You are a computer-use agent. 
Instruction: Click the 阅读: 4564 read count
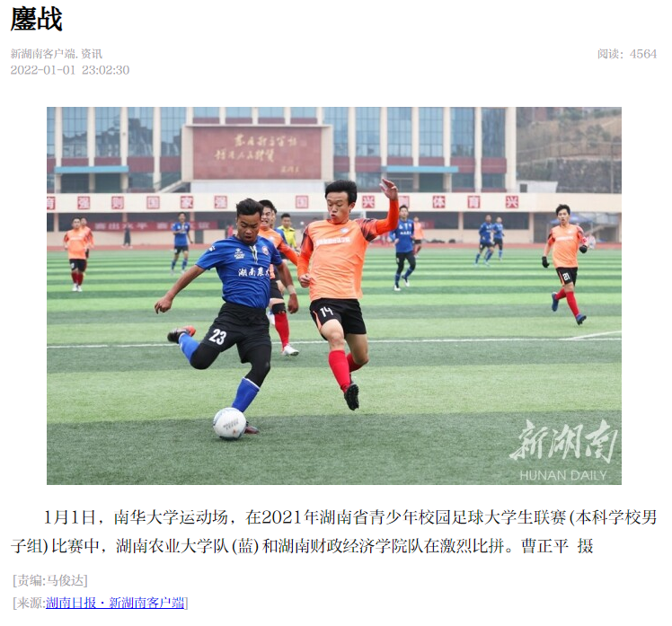627,54
